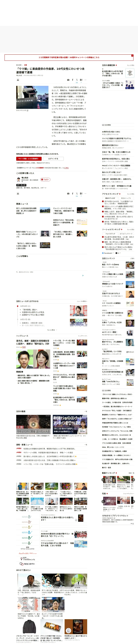
Task: Click the print icon above the article
Action: [18, 80]
